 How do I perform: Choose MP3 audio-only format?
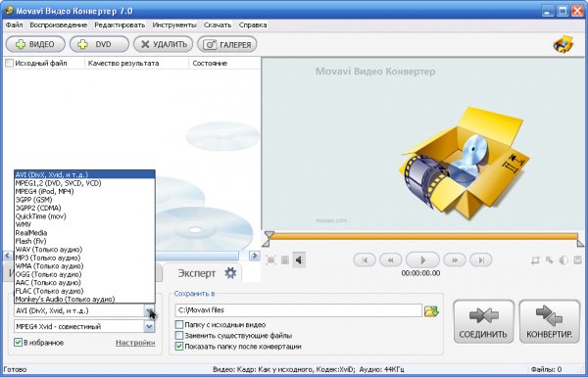tap(84, 258)
